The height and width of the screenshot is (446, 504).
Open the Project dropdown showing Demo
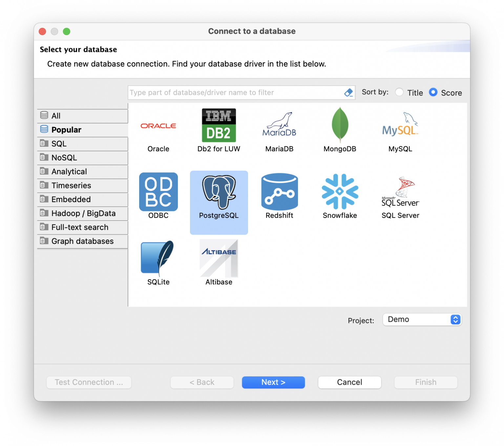422,319
